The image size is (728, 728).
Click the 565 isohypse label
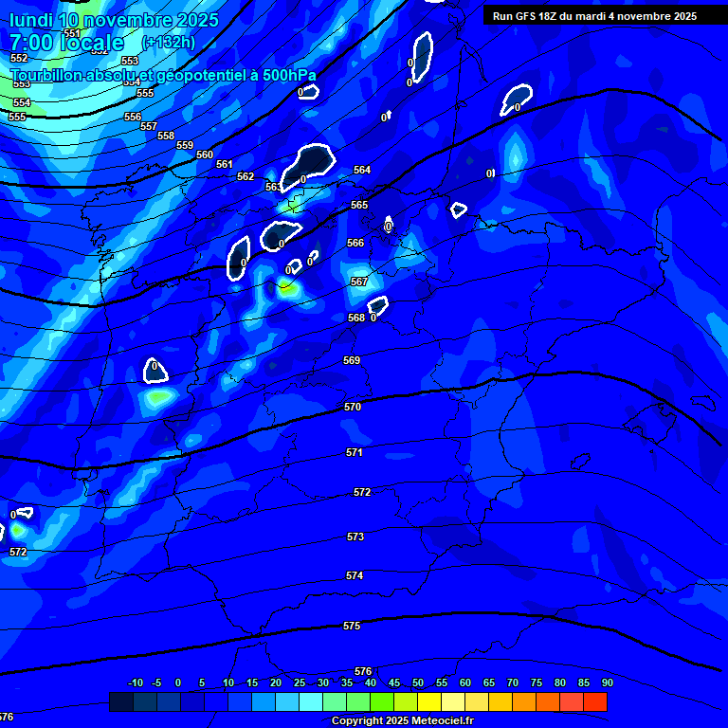[359, 205]
